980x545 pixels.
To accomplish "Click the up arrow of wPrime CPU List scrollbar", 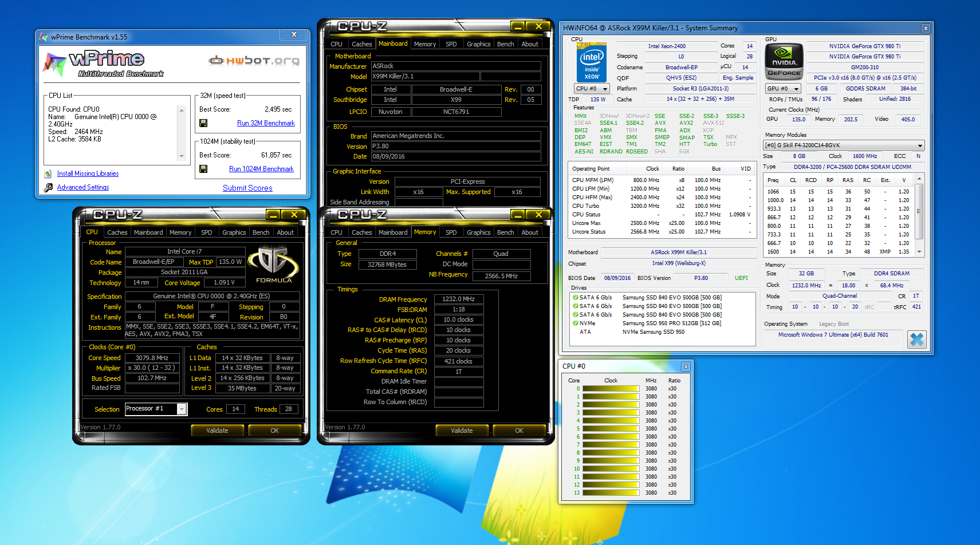I will pyautogui.click(x=182, y=110).
